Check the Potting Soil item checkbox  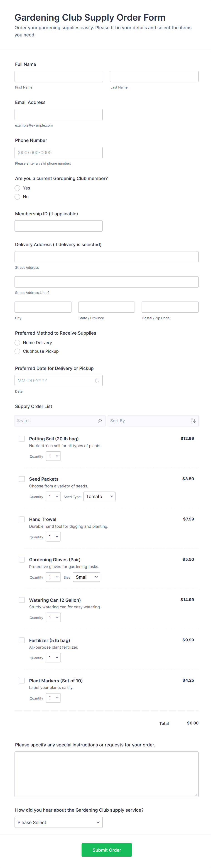[x=22, y=439]
